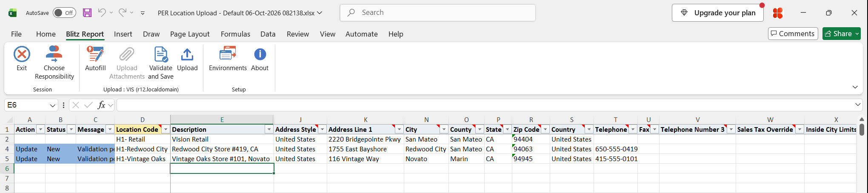Open the Message column filter
The height and width of the screenshot is (193, 868).
[110, 129]
